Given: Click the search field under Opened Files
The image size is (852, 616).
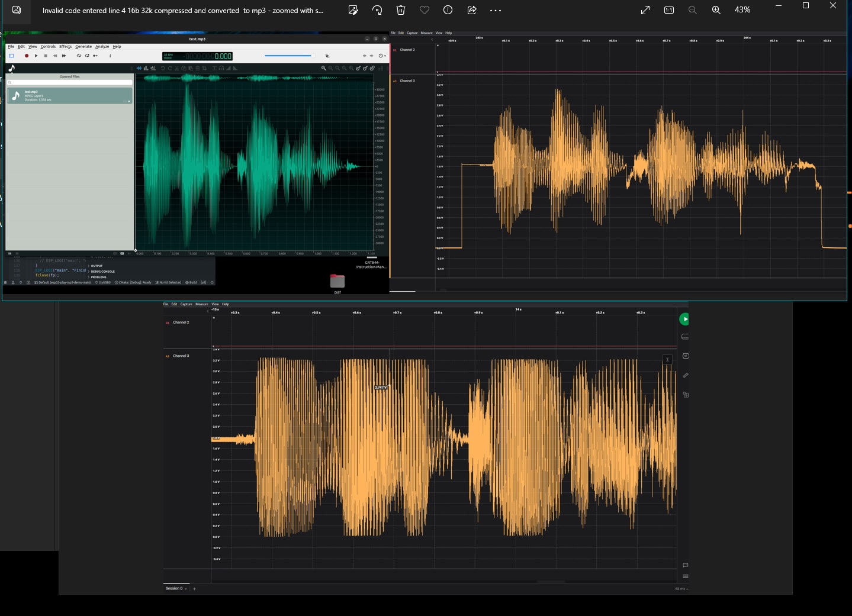Looking at the screenshot, I should 70,82.
